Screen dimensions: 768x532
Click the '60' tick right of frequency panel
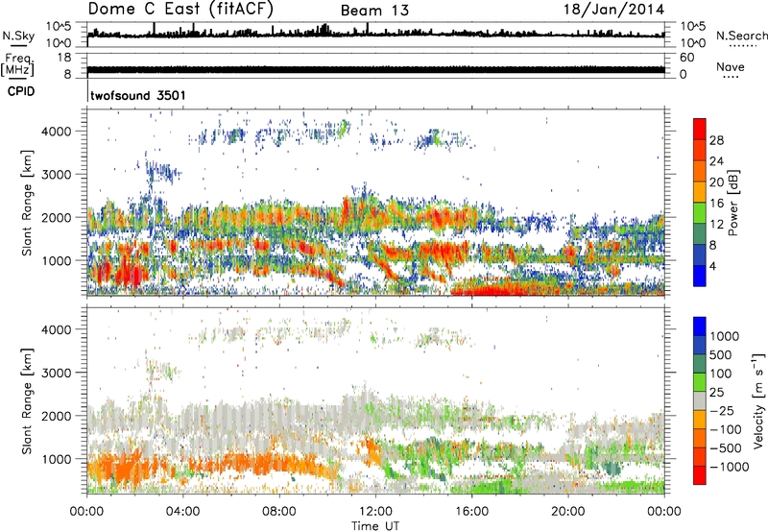pyautogui.click(x=686, y=58)
